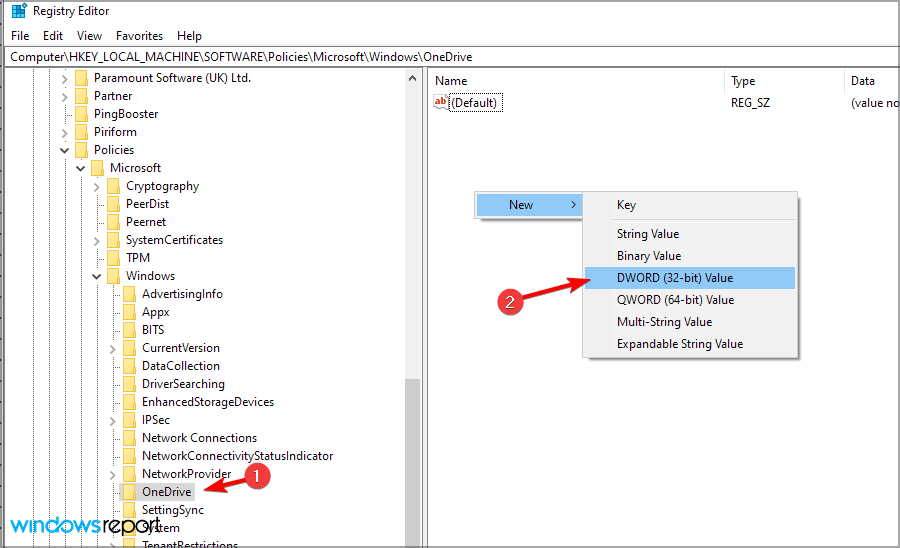Expand the Cryptography key node
900x548 pixels.
click(x=96, y=187)
